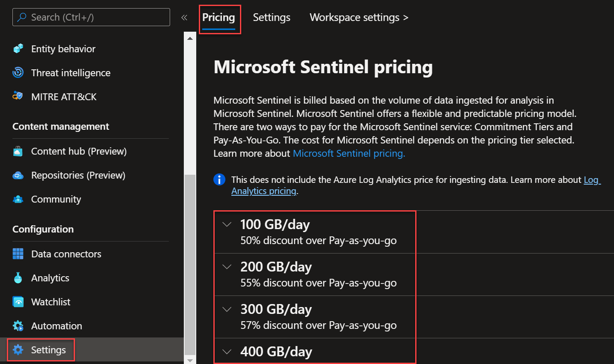Screen dimensions: 614x364
Task: Open the Log Analytics pricing link
Action: click(x=264, y=191)
